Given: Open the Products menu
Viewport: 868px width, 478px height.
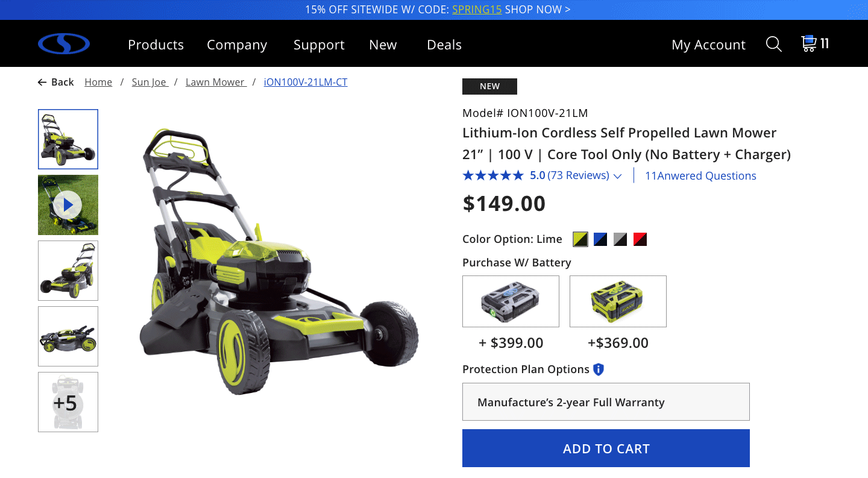Looking at the screenshot, I should 156,45.
